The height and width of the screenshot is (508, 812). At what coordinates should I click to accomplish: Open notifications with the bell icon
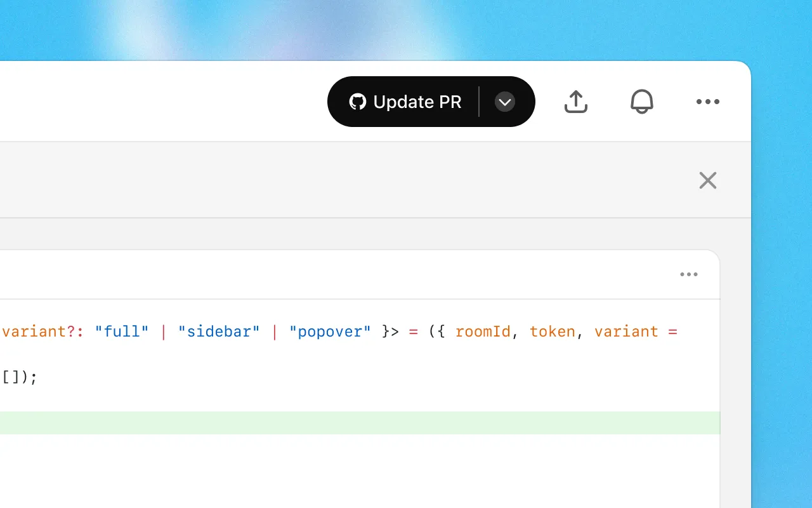[x=642, y=102]
